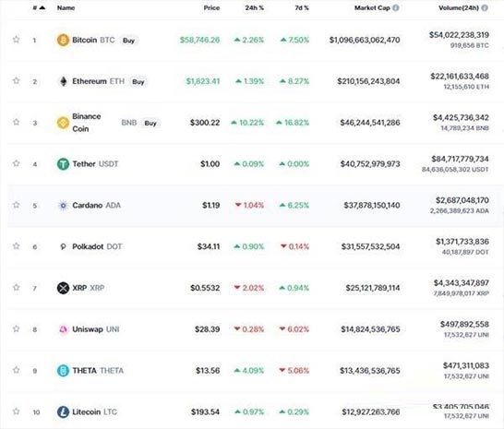The height and width of the screenshot is (429, 504).
Task: Sort the table by Name column header
Action: (66, 7)
